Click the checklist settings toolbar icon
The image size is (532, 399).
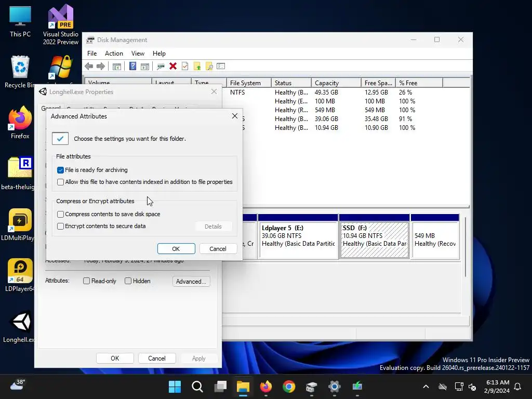(221, 66)
